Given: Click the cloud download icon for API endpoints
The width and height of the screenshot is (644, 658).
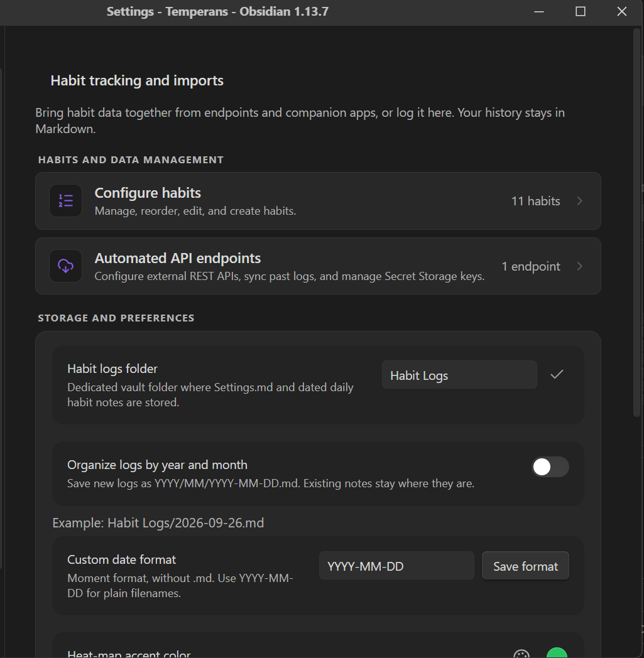Looking at the screenshot, I should tap(65, 266).
